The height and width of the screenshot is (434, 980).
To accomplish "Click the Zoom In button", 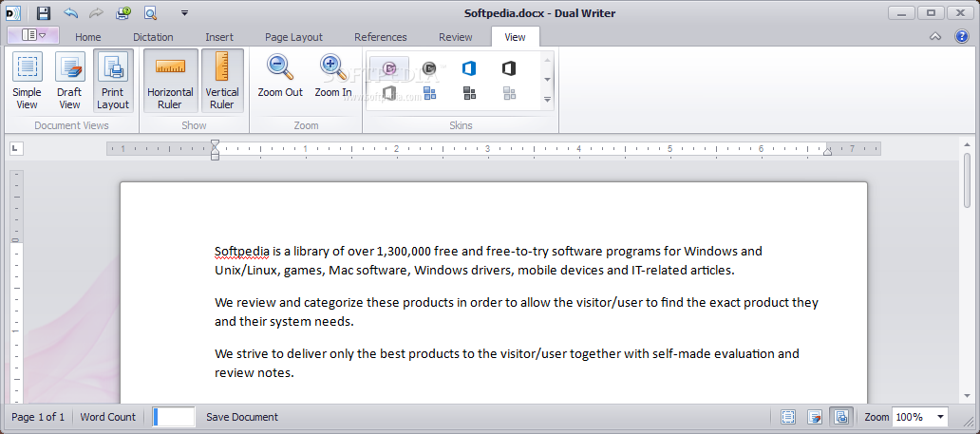I will click(x=333, y=76).
